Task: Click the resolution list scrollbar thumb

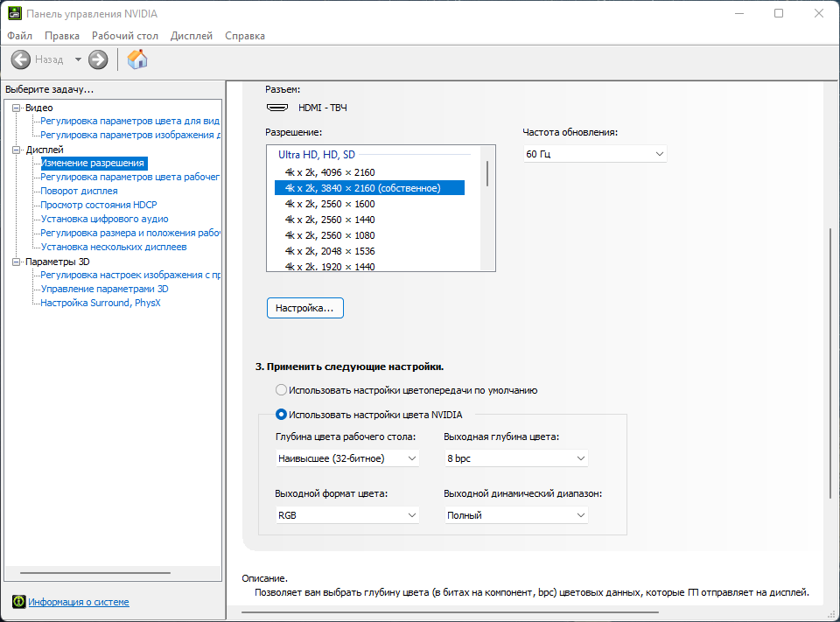Action: [487, 173]
